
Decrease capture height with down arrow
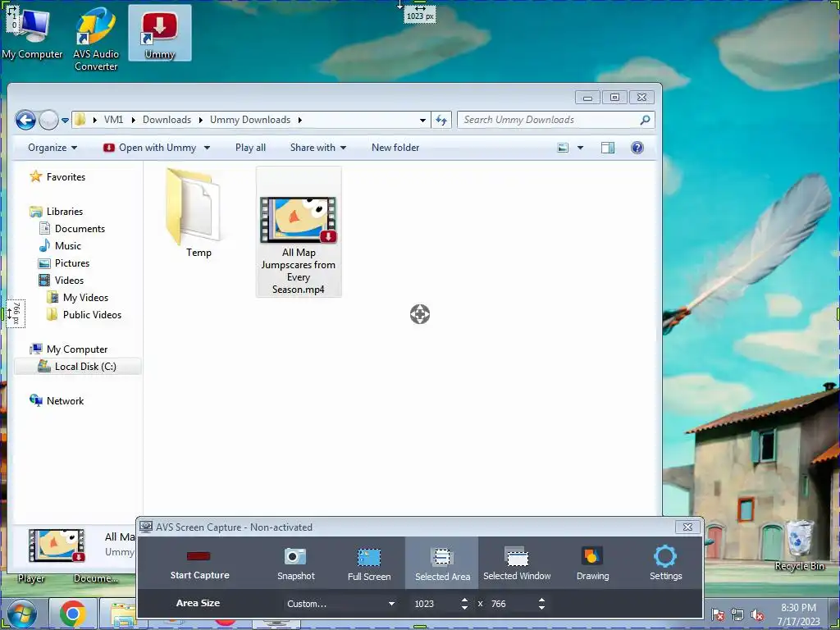tap(541, 608)
